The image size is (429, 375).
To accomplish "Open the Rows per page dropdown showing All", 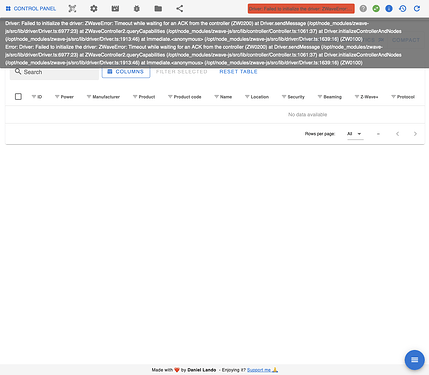I will coord(355,134).
